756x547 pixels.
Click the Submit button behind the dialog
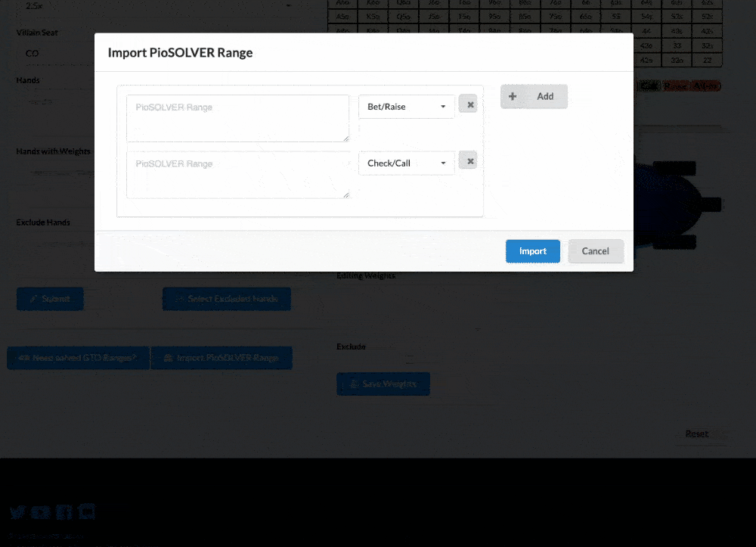(x=50, y=299)
